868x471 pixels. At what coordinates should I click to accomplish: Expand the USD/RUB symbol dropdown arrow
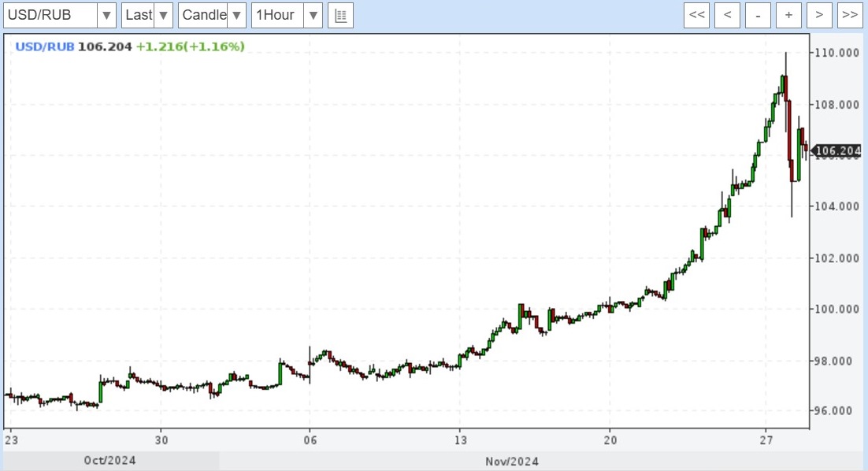tap(107, 15)
